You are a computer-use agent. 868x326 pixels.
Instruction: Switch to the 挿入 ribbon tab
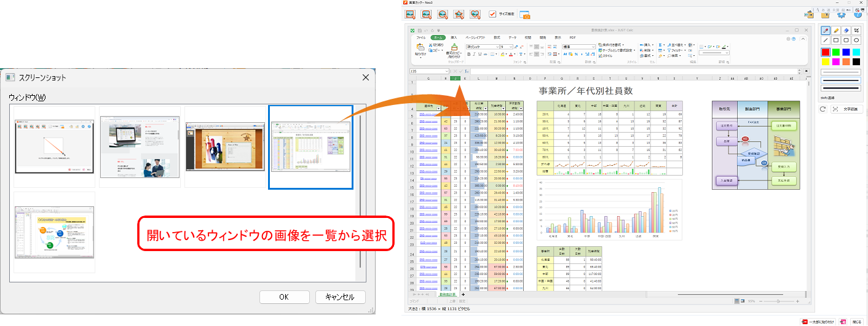(x=454, y=37)
